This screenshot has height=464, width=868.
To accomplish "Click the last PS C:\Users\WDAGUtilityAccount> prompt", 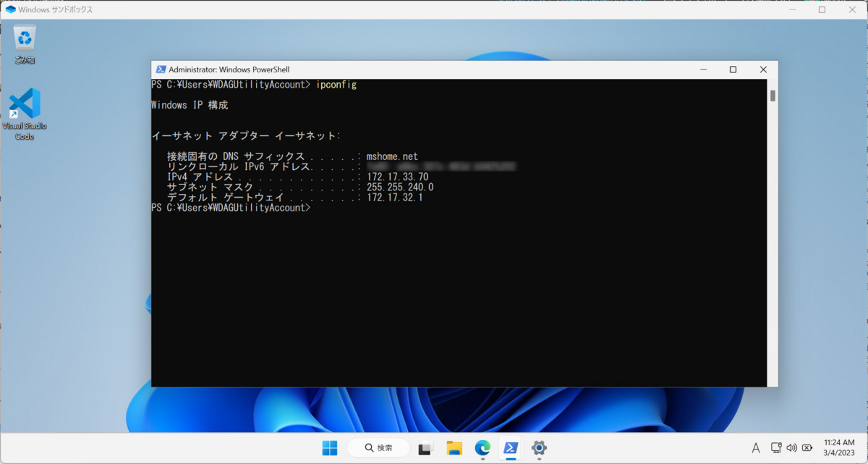I will pyautogui.click(x=231, y=208).
